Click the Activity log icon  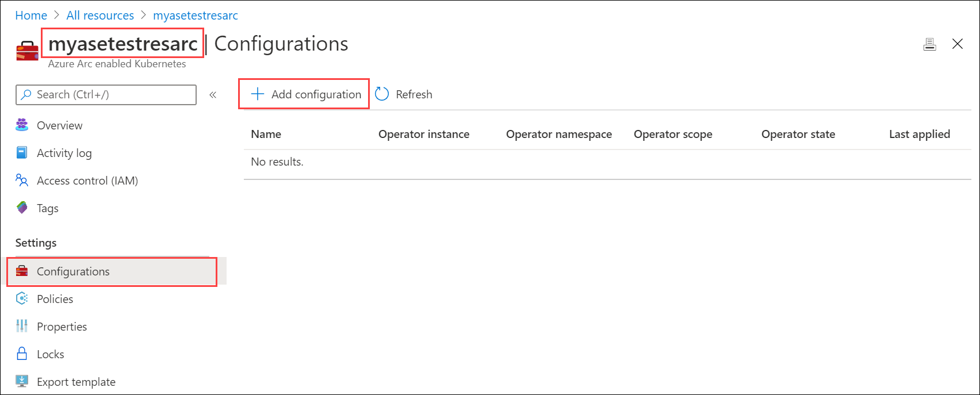tap(22, 152)
